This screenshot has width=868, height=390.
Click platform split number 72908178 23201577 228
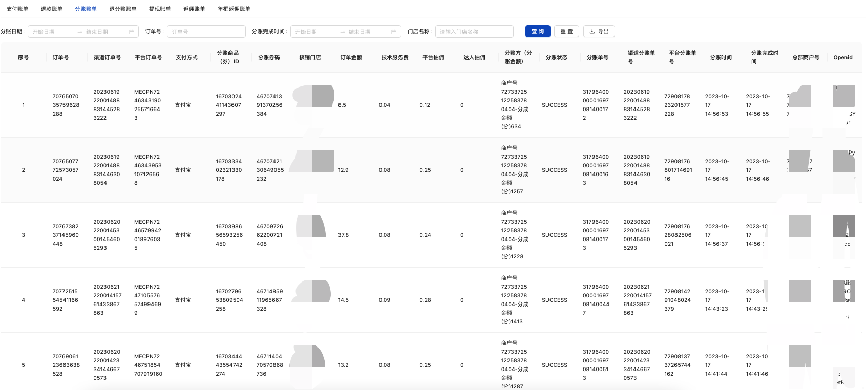click(677, 105)
